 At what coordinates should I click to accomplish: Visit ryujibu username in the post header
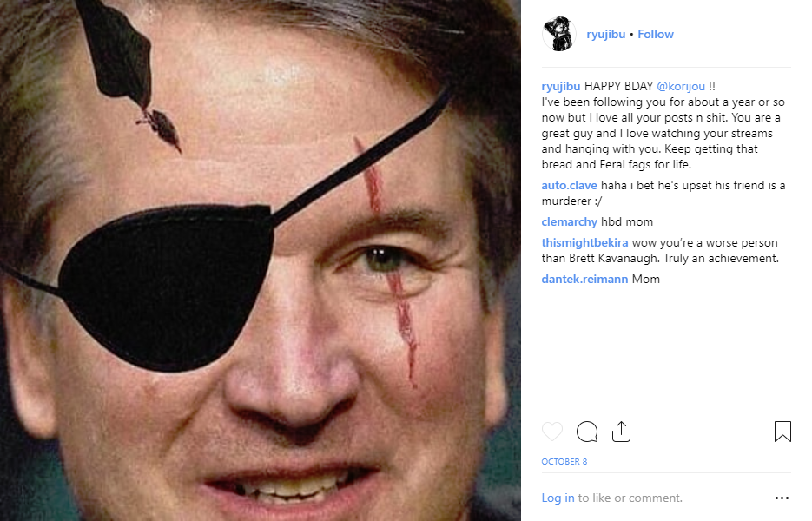(x=606, y=34)
